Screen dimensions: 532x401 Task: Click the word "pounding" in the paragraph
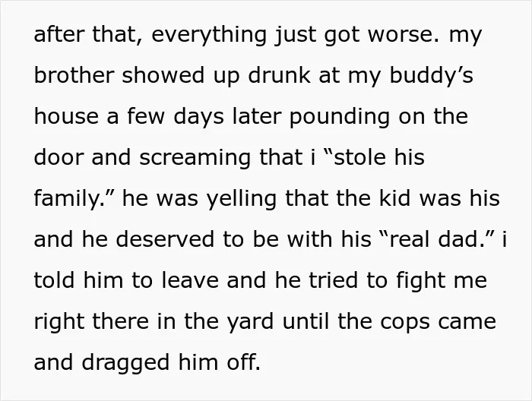coord(339,118)
